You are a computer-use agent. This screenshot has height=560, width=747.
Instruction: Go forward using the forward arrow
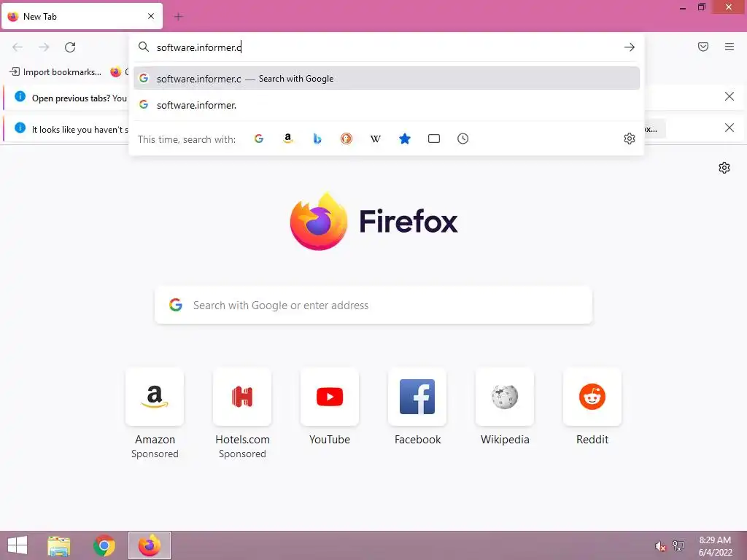[x=44, y=47]
